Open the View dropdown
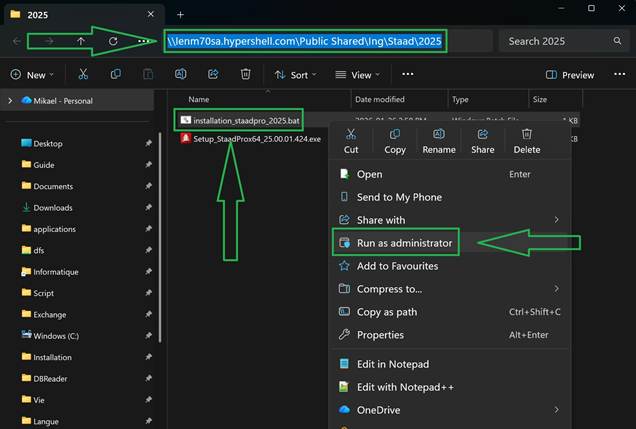636x429 pixels. click(357, 75)
